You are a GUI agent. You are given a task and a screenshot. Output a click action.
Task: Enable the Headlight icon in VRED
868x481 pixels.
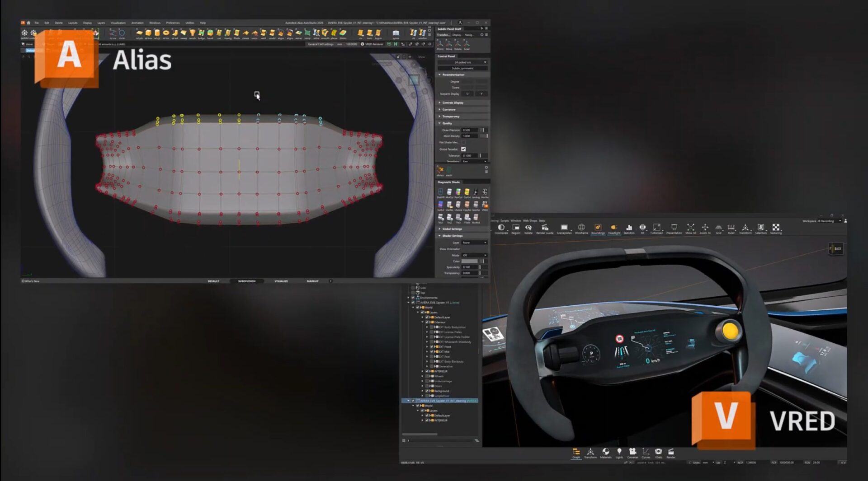click(613, 228)
